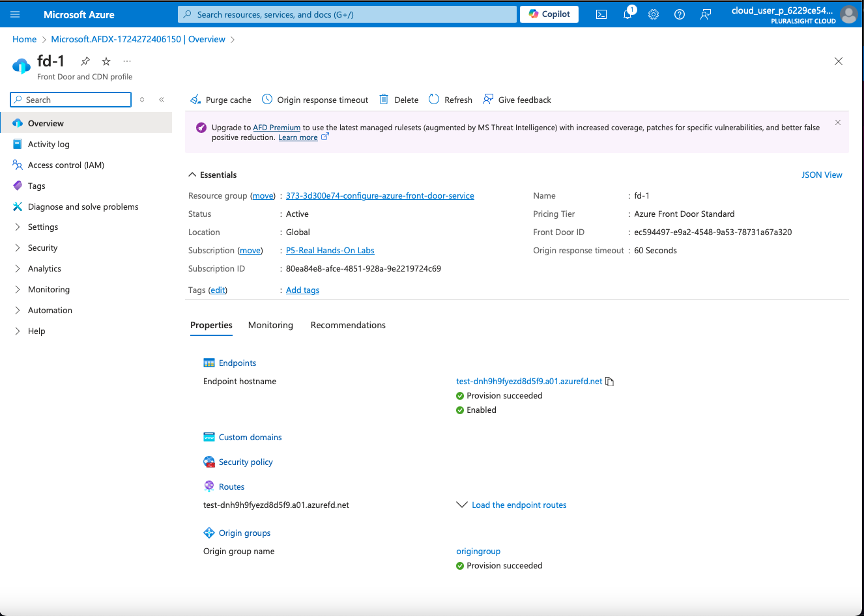Click move link next to Subscription

250,250
